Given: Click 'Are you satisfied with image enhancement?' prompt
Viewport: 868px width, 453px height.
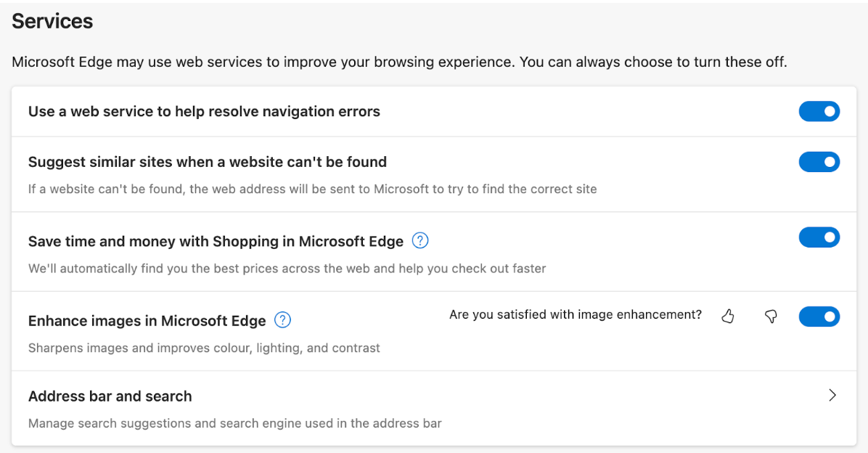Looking at the screenshot, I should 575,315.
